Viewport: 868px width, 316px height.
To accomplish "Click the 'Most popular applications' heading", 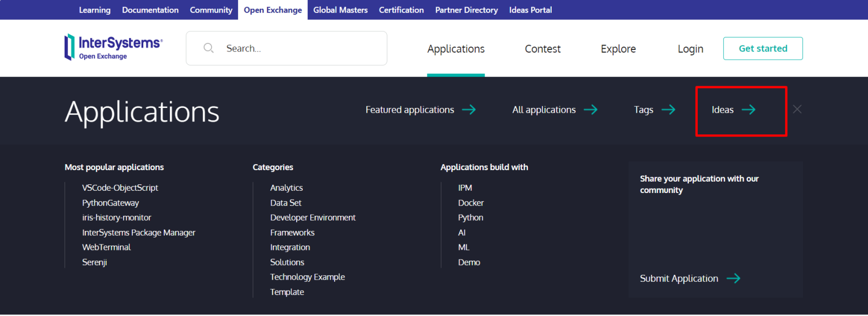I will pos(114,167).
